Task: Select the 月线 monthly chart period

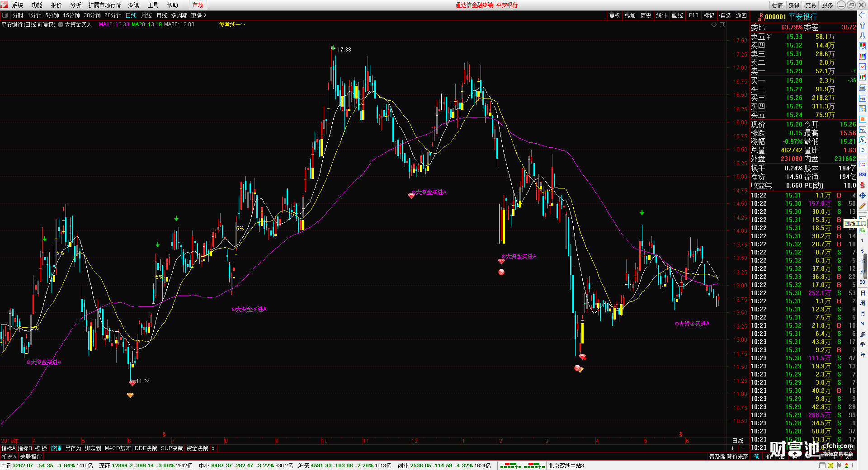Action: [162, 15]
